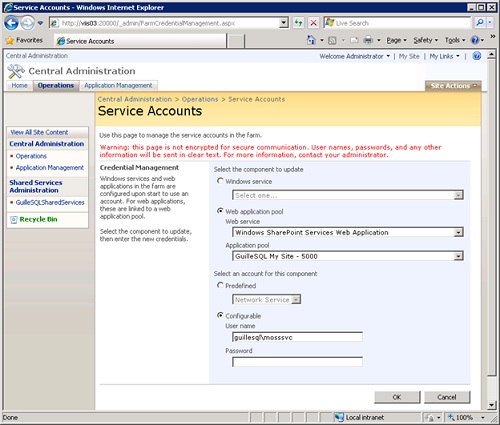Image resolution: width=500 pixels, height=425 pixels.
Task: Open the Safety menu
Action: (x=425, y=40)
